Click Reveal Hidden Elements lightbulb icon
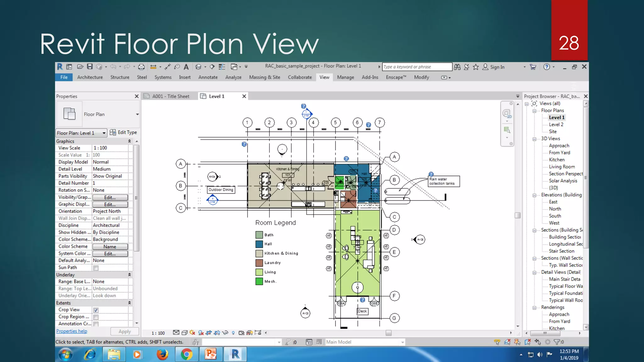The image size is (644, 362). coord(233,333)
